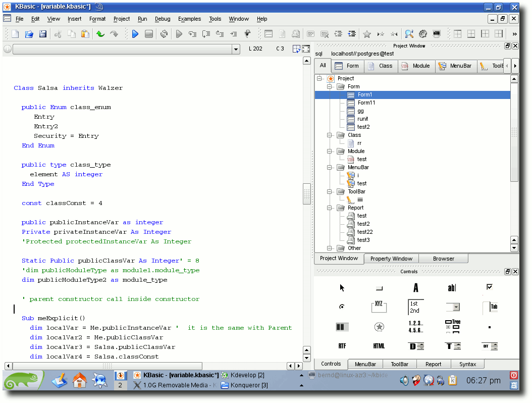Image resolution: width=532 pixels, height=403 pixels.
Task: Collapse the Form folder in project tree
Action: tap(329, 86)
